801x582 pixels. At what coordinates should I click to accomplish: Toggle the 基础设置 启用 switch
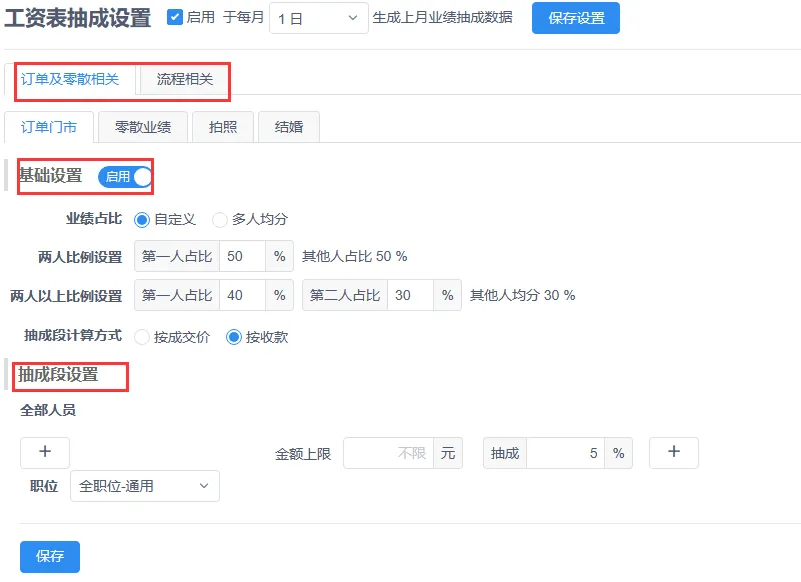[x=125, y=177]
